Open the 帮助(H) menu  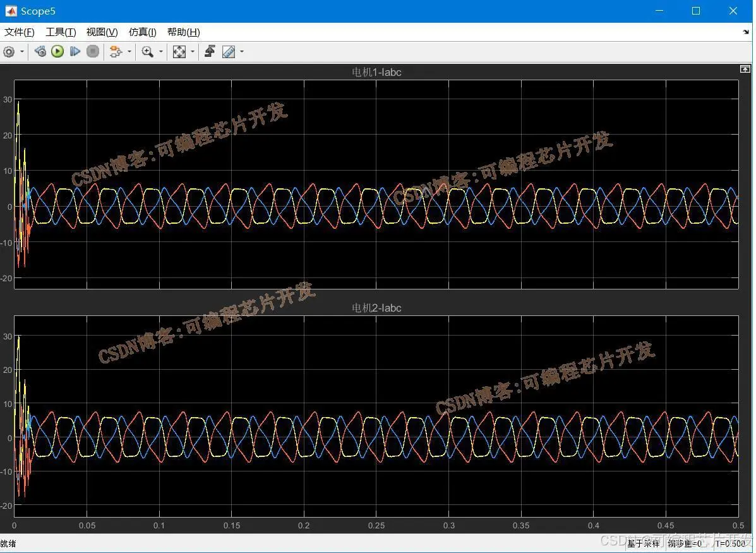[184, 32]
